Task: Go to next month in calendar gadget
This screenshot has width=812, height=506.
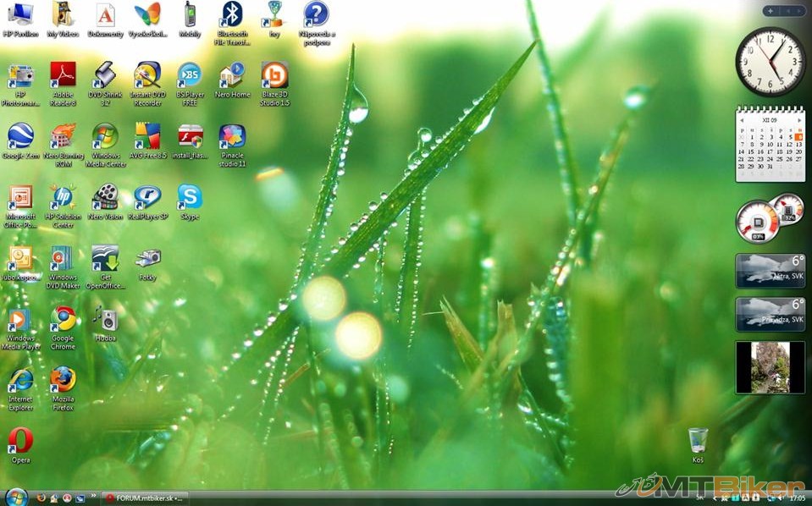Action: (x=799, y=120)
